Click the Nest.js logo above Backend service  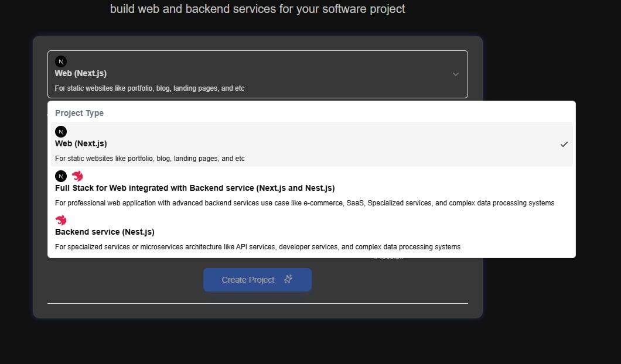click(x=60, y=220)
